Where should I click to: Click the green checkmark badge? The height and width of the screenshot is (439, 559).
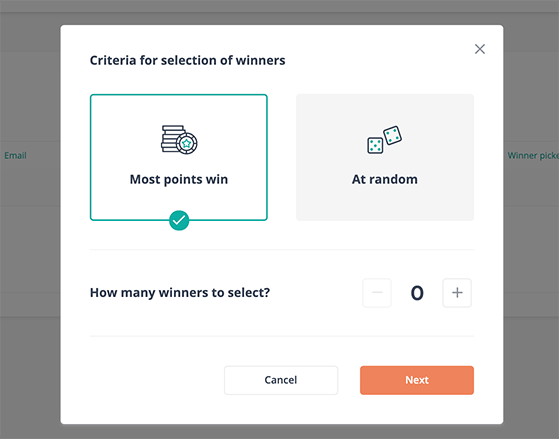179,220
